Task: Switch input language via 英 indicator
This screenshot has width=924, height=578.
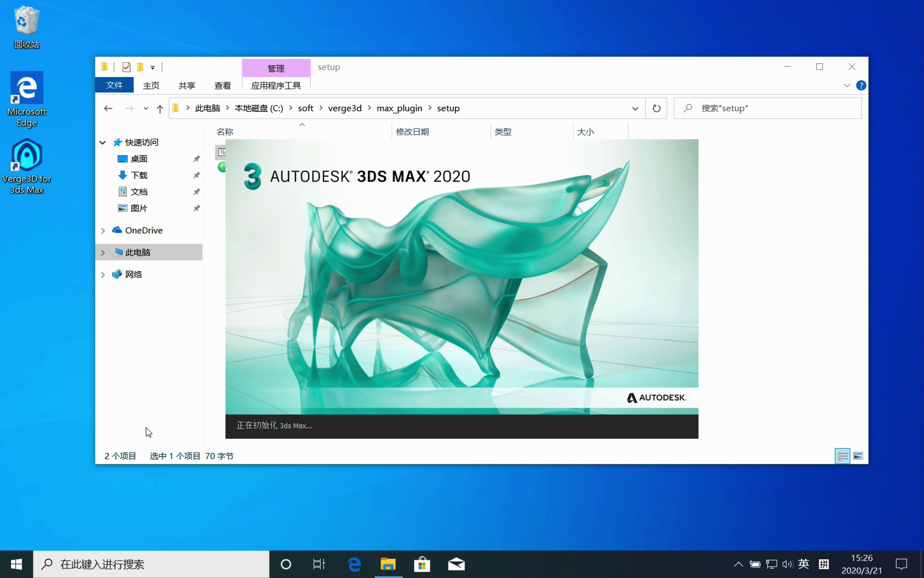Action: pos(803,564)
